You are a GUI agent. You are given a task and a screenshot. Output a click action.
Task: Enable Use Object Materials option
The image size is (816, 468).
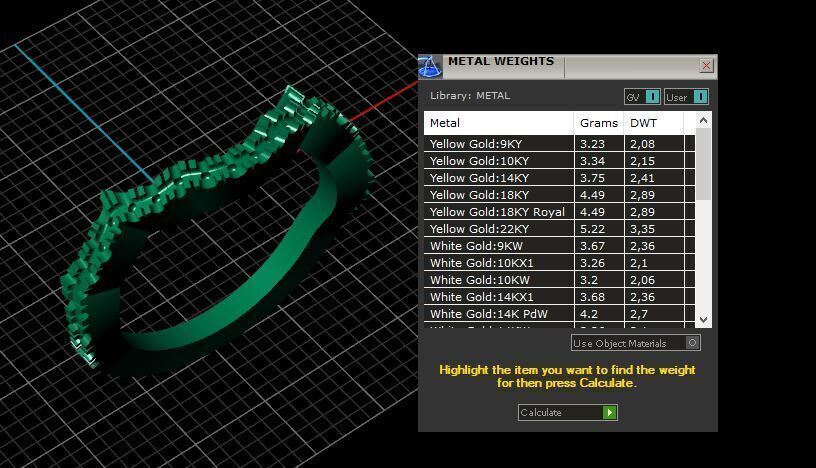[635, 343]
